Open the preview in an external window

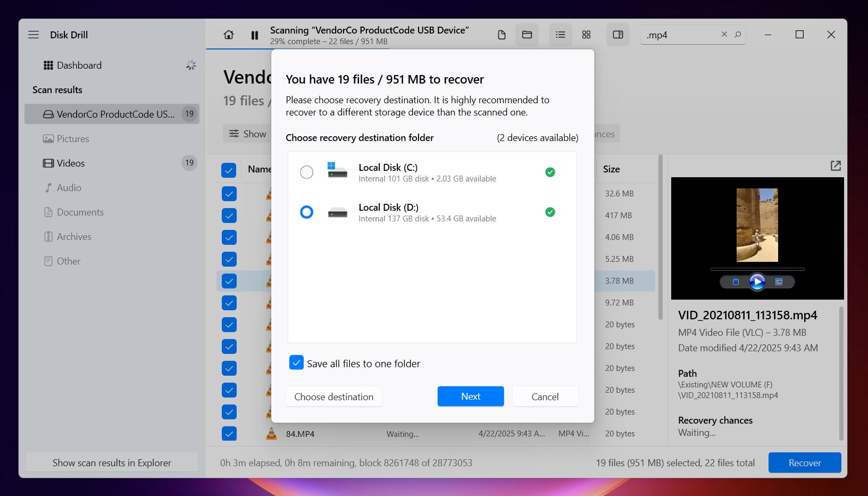[836, 166]
